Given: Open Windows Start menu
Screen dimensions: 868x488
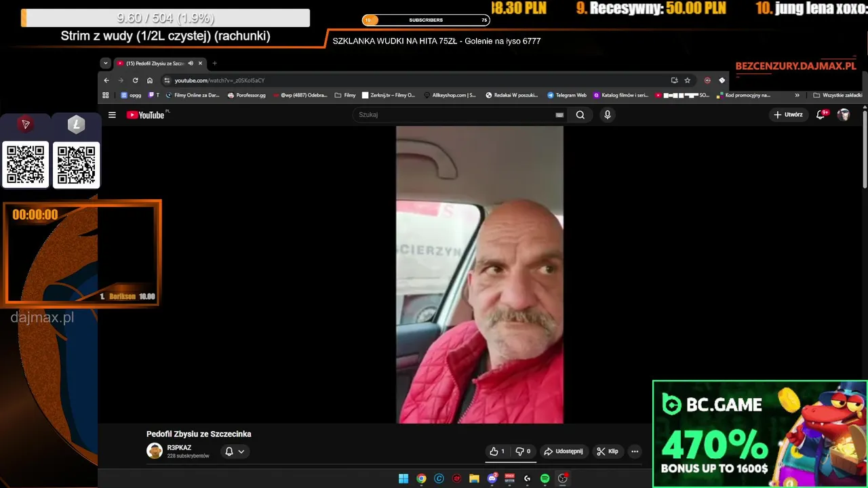Looking at the screenshot, I should (x=403, y=479).
